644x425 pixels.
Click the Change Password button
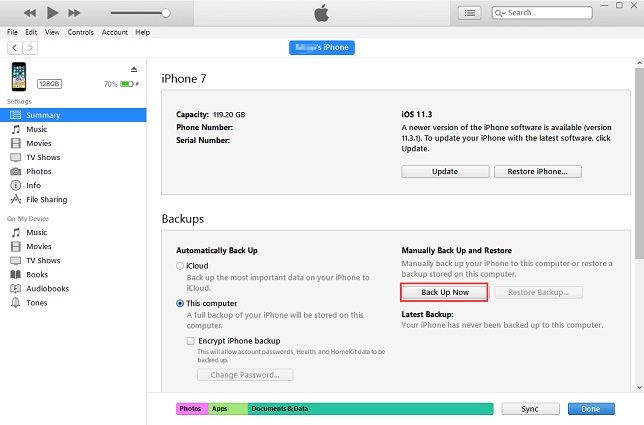click(x=245, y=375)
